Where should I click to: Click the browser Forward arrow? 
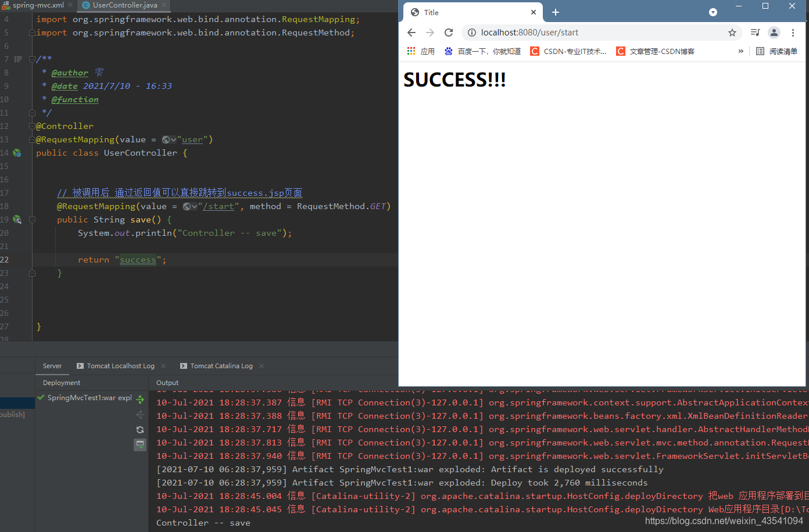point(430,33)
